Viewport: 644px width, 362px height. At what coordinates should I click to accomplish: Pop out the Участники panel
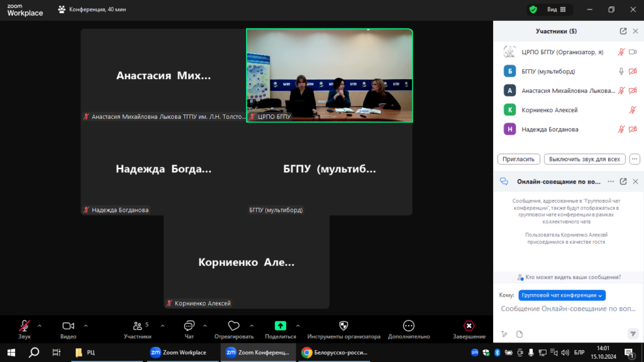(x=623, y=31)
